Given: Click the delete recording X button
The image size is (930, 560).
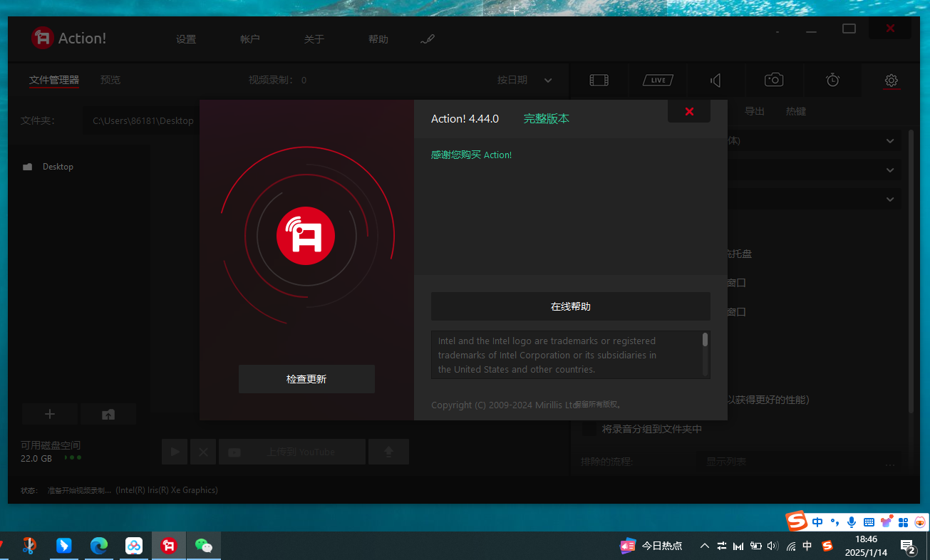Looking at the screenshot, I should point(203,452).
